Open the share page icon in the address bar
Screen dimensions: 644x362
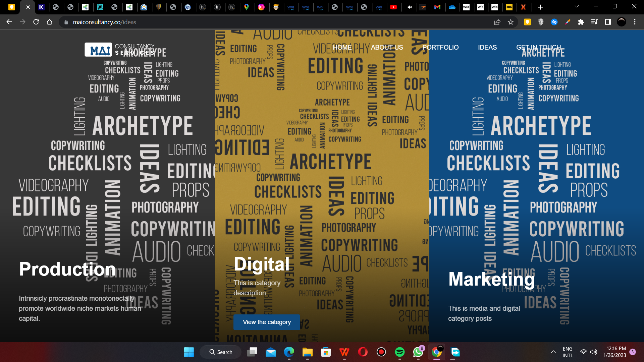[x=497, y=22]
